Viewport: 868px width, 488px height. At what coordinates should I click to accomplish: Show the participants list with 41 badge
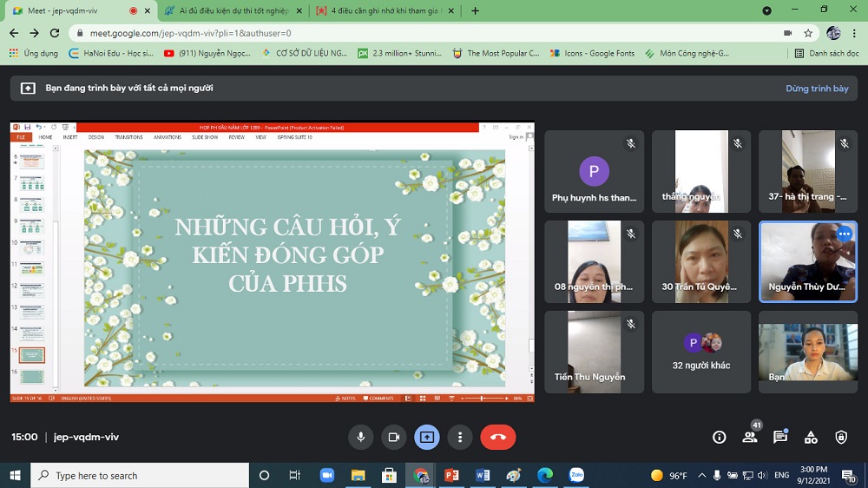[x=750, y=437]
